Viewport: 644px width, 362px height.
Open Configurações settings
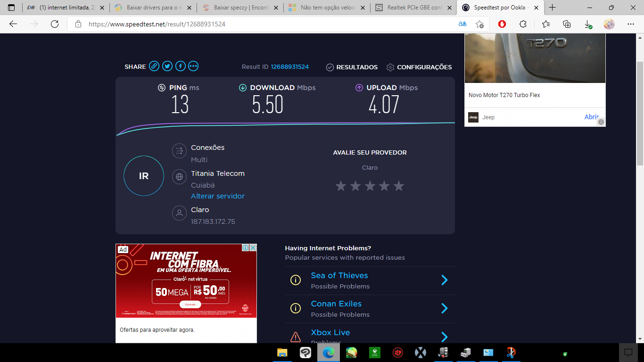pyautogui.click(x=419, y=67)
